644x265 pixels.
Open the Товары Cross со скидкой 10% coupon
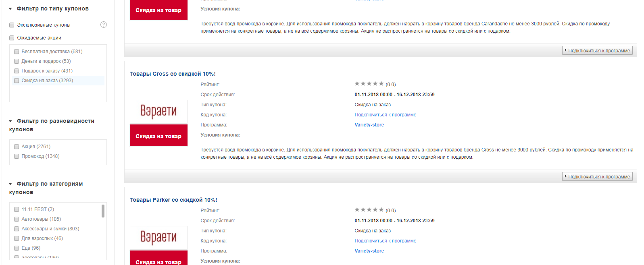click(173, 74)
